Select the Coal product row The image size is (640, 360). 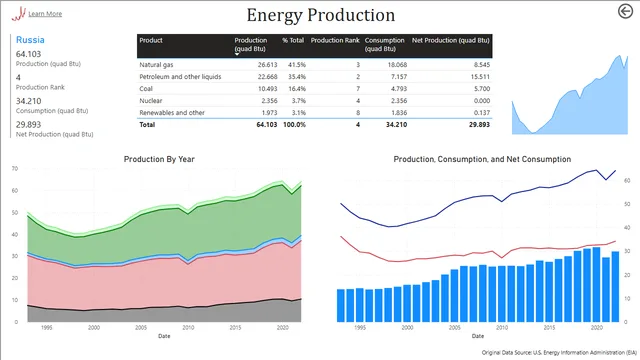pyautogui.click(x=314, y=89)
